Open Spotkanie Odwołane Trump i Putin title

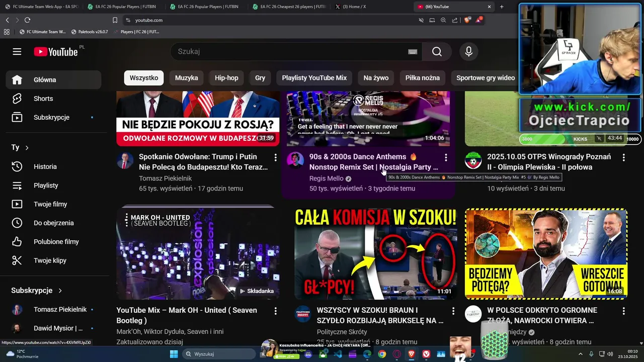coord(203,162)
